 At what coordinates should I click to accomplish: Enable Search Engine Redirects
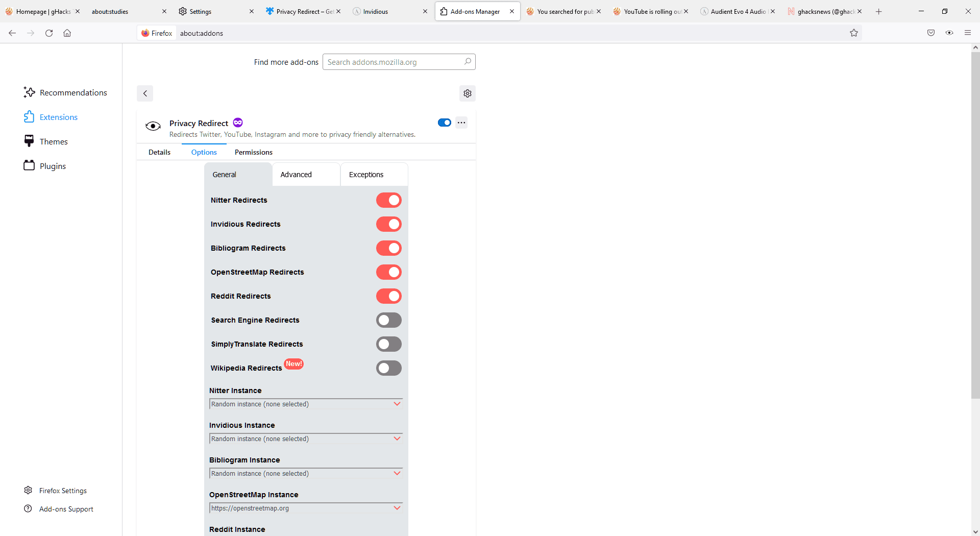click(x=388, y=320)
